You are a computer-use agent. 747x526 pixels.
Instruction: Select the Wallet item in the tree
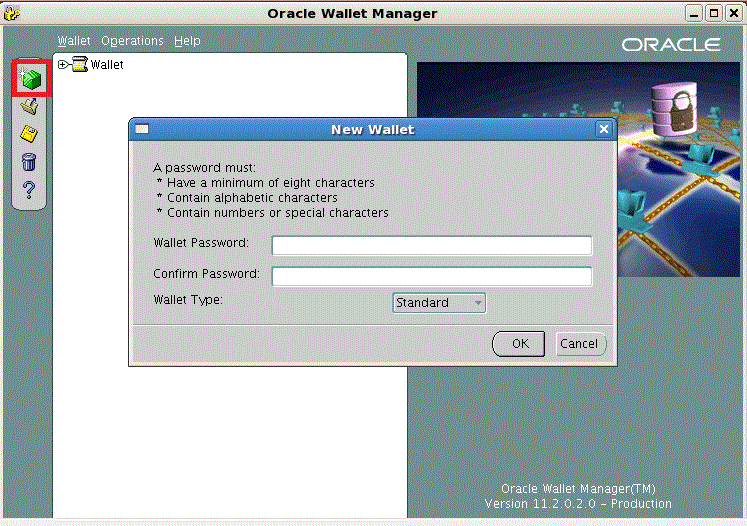[107, 65]
